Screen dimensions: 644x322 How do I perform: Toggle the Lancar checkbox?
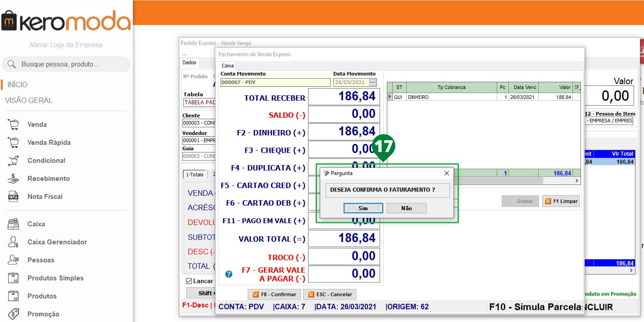tap(189, 281)
